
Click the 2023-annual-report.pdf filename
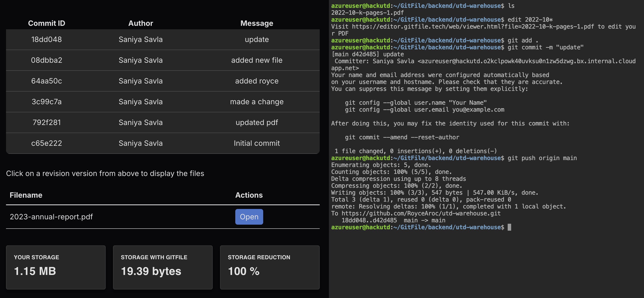pos(51,217)
